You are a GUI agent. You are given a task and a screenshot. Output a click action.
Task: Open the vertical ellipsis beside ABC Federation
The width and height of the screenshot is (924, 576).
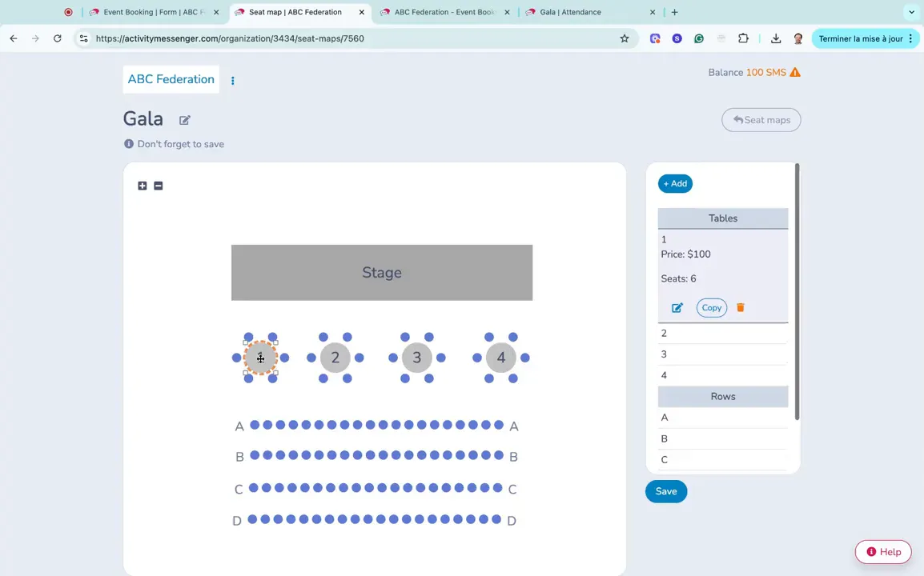(x=232, y=80)
